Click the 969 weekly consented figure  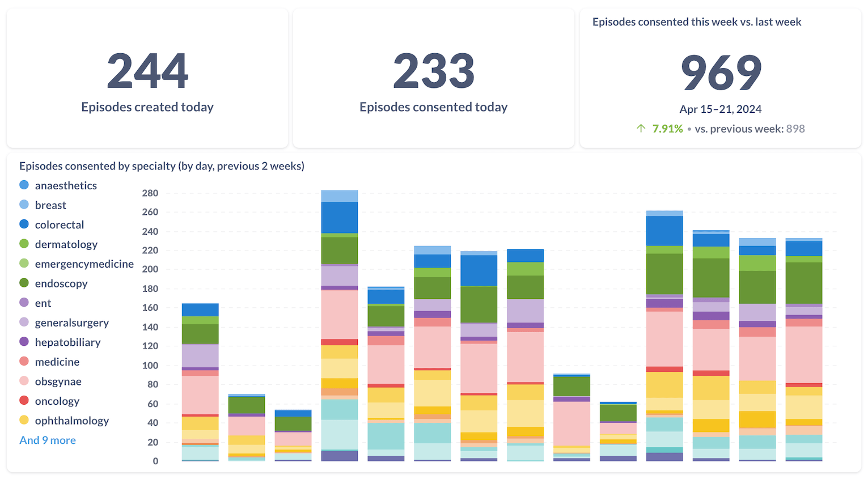coord(721,73)
